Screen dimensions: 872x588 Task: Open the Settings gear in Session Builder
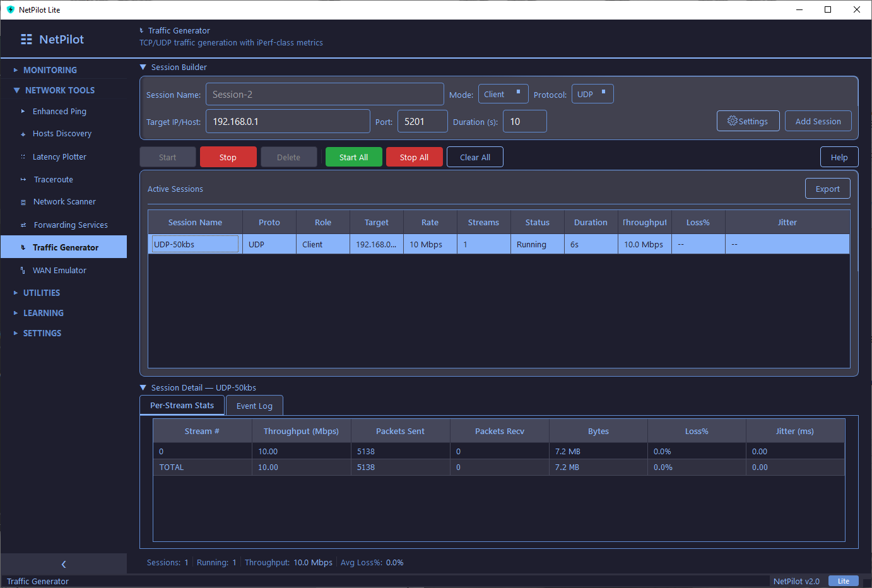pyautogui.click(x=748, y=121)
